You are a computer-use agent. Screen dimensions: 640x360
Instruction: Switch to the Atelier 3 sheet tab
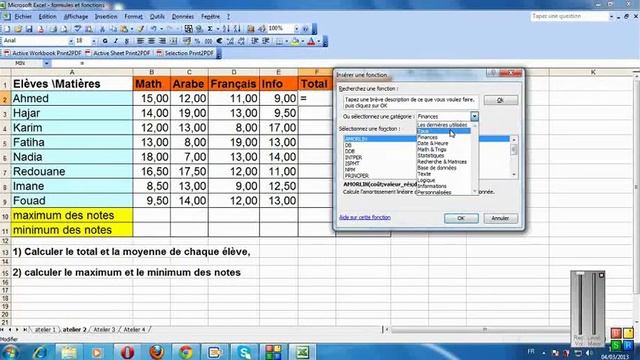(x=104, y=329)
